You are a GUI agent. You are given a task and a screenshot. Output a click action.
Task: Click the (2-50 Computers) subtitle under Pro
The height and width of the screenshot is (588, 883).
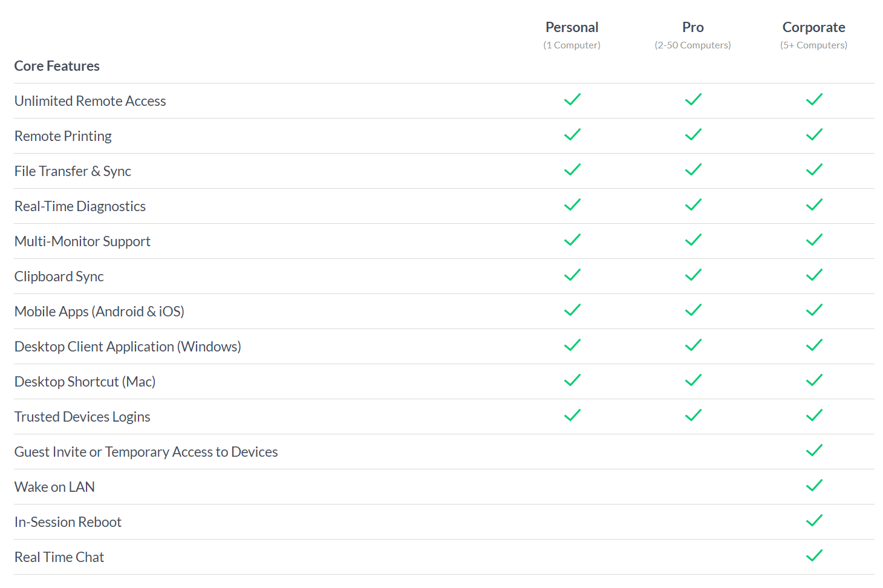pyautogui.click(x=692, y=45)
